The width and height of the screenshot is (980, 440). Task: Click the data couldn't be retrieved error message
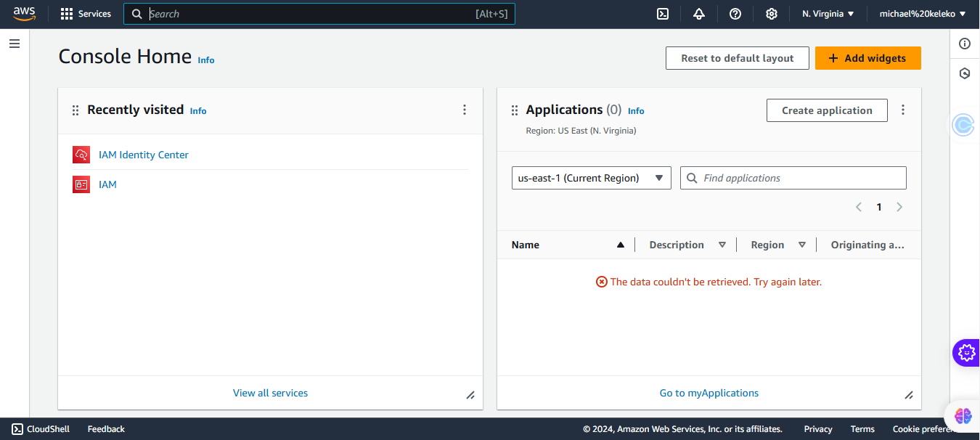[x=709, y=282]
